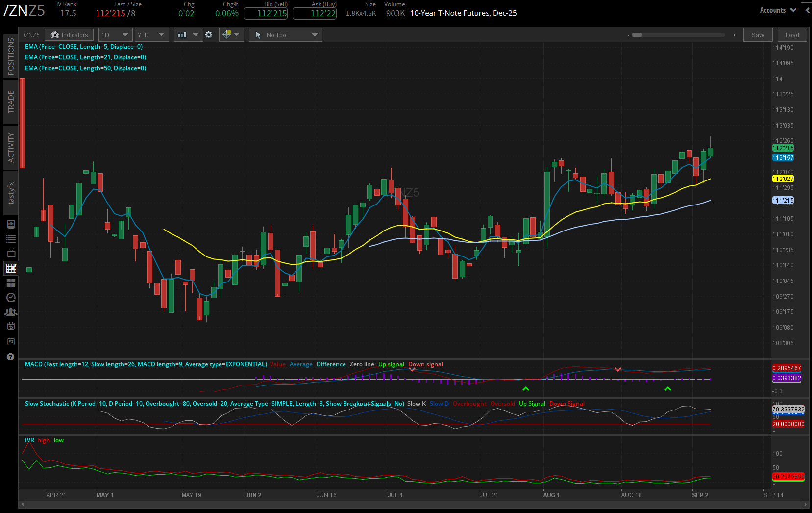Open the Indicators panel
Screen dimensions: 812x513
(x=69, y=34)
